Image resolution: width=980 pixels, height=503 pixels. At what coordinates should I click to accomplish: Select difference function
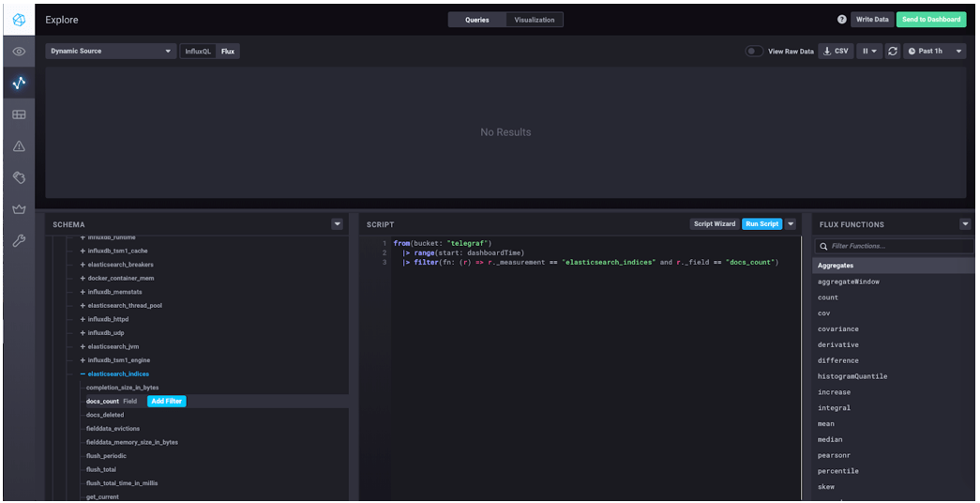(x=838, y=360)
